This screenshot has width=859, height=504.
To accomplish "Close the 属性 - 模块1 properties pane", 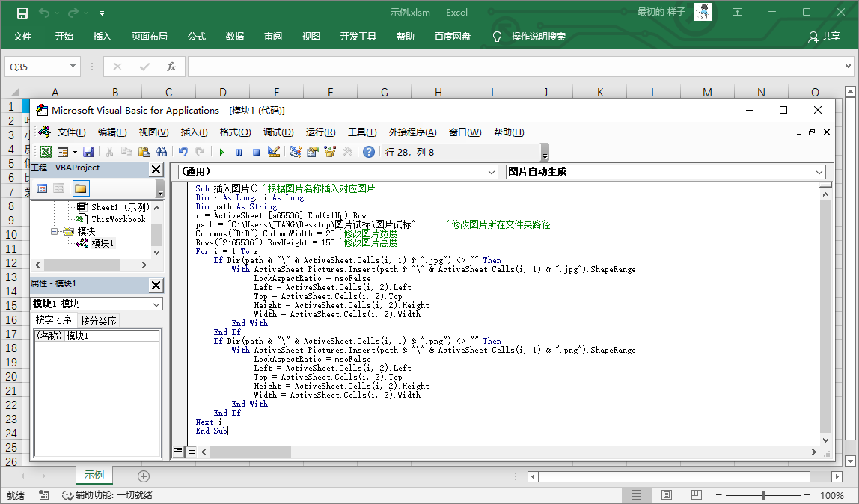I will click(156, 285).
